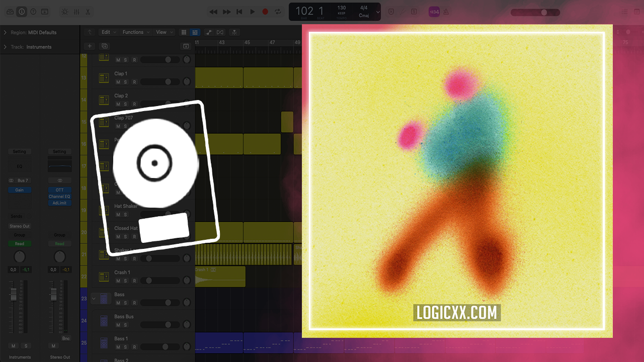Show the Mixer using the faders icon

76,12
